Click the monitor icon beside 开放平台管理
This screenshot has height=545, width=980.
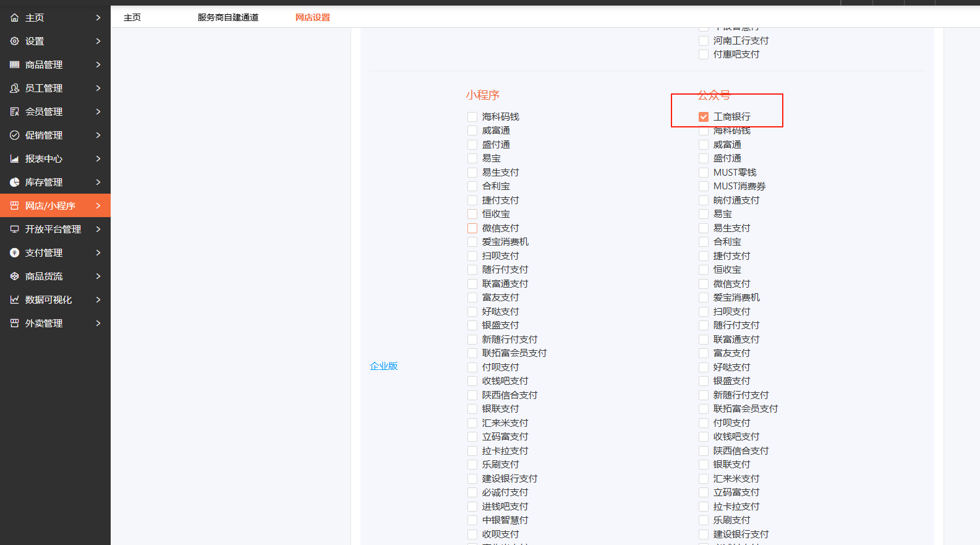[14, 230]
